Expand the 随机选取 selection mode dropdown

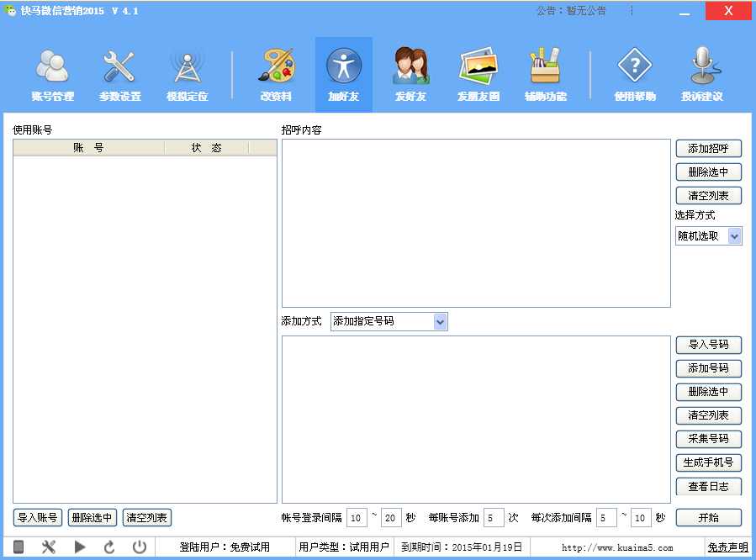pyautogui.click(x=734, y=236)
